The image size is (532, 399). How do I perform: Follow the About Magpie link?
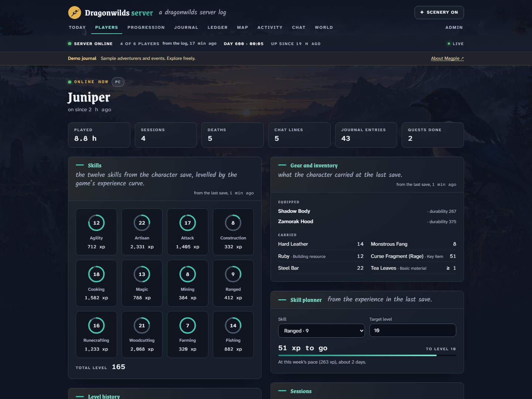pos(447,58)
